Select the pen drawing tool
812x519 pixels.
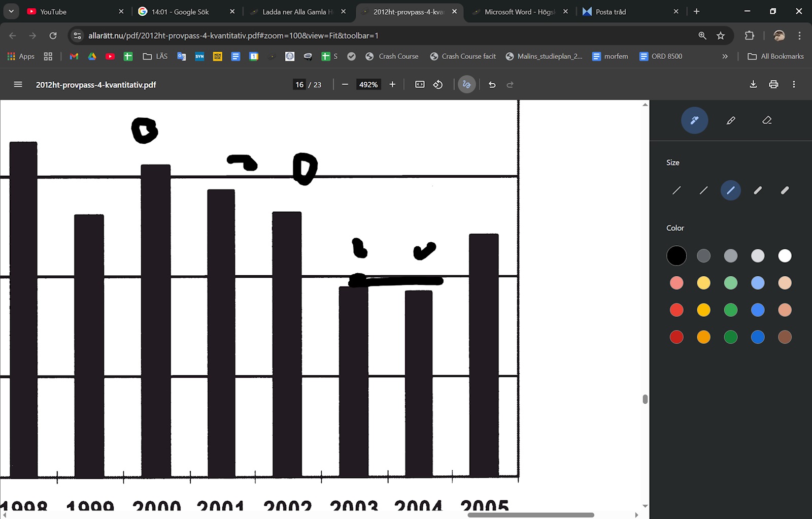(694, 120)
